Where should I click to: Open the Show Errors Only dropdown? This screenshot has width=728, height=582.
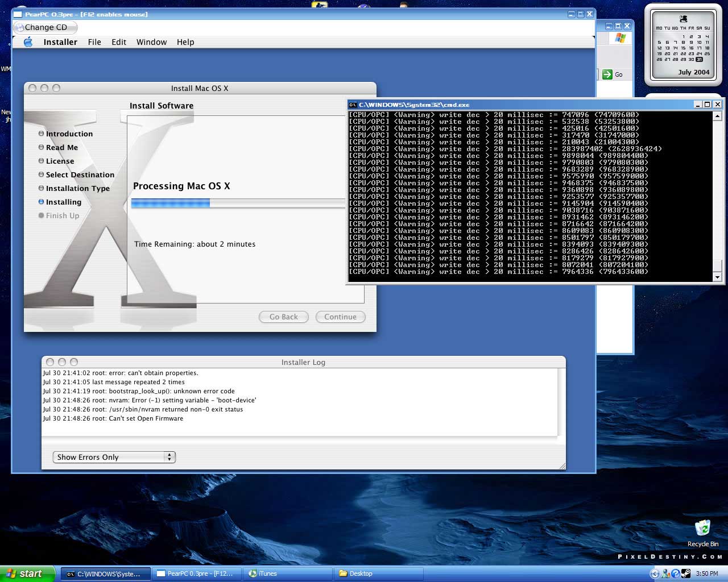(169, 457)
